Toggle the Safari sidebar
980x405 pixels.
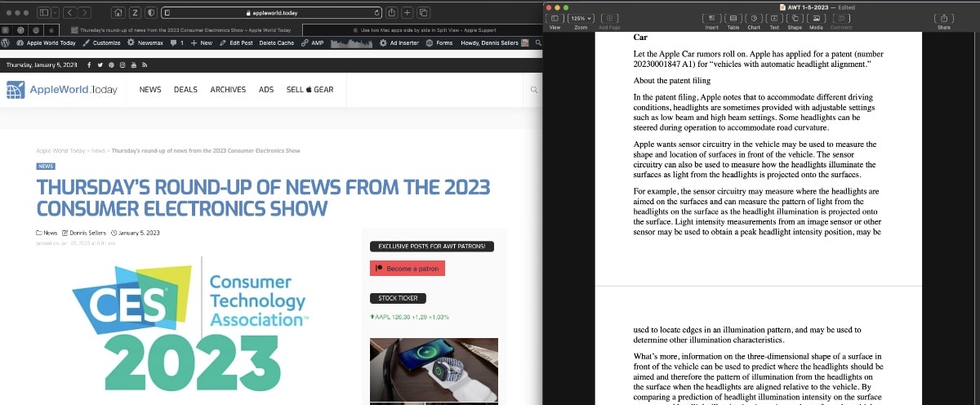point(43,12)
